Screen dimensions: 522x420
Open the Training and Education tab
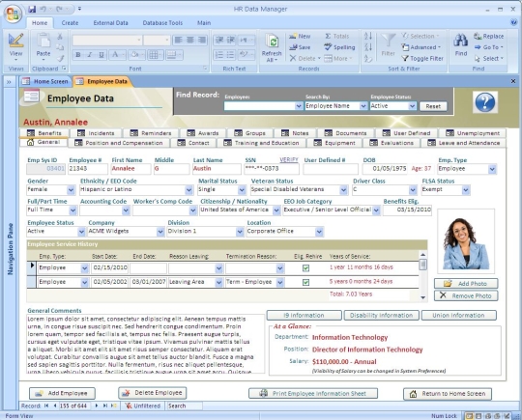tap(261, 143)
